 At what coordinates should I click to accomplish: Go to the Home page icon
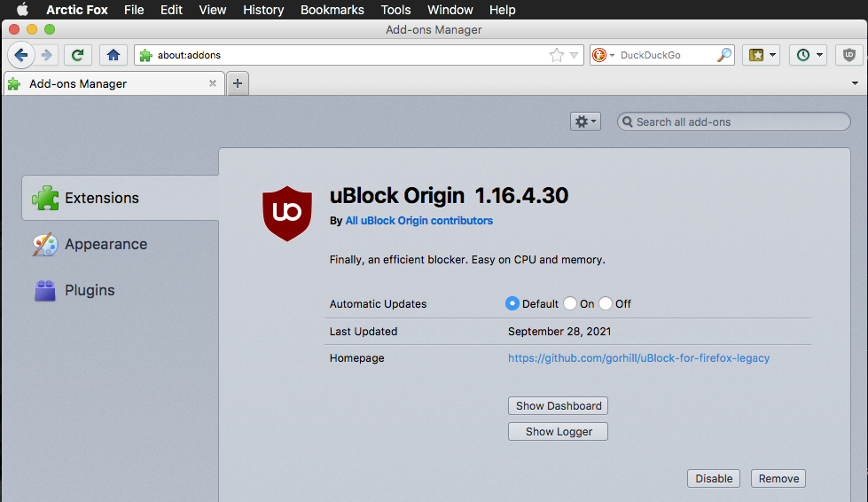tap(113, 55)
